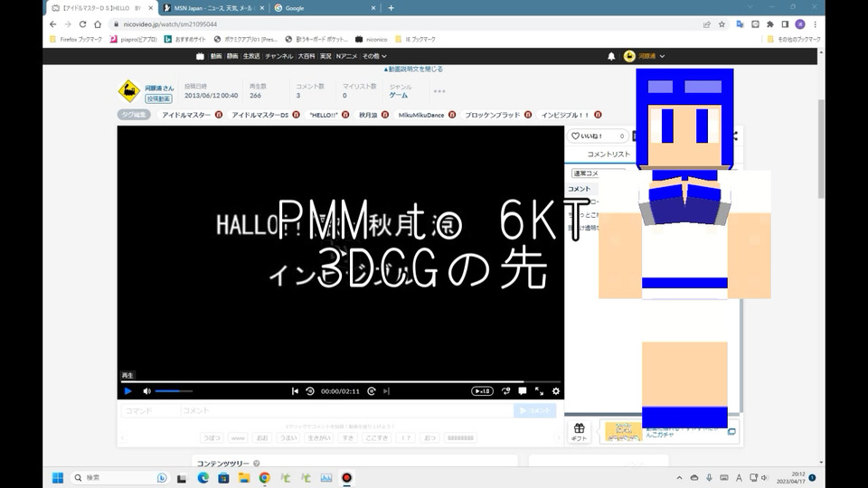This screenshot has height=488, width=868.
Task: Toggle comment display in the player
Action: 522,391
